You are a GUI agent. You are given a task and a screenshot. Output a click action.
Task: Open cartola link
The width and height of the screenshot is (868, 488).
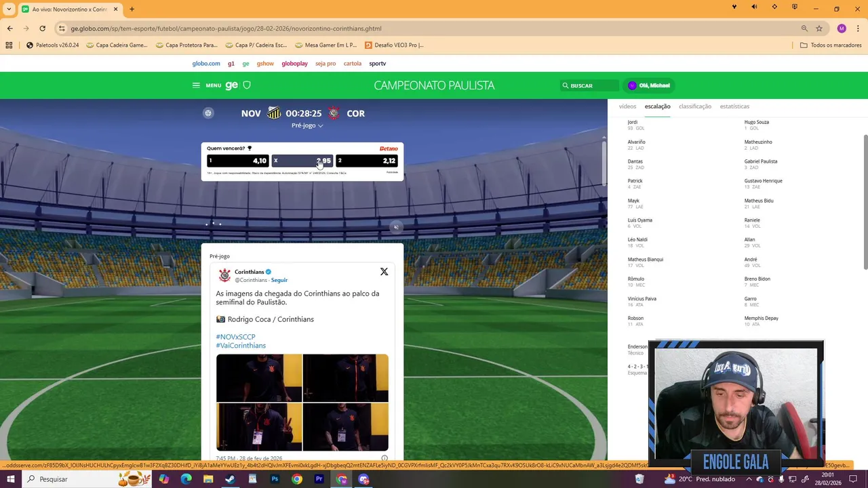point(353,64)
